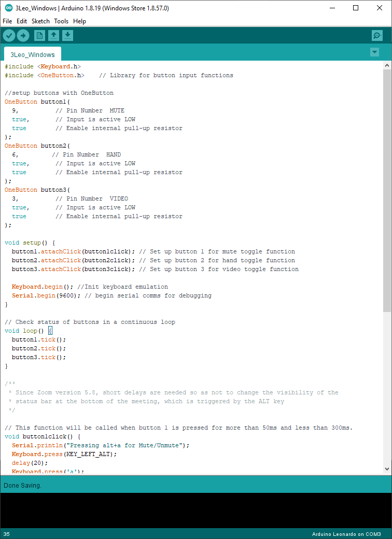This screenshot has width=392, height=539.
Task: Click '//setup buttons with OneButton' comment
Action: pos(59,93)
